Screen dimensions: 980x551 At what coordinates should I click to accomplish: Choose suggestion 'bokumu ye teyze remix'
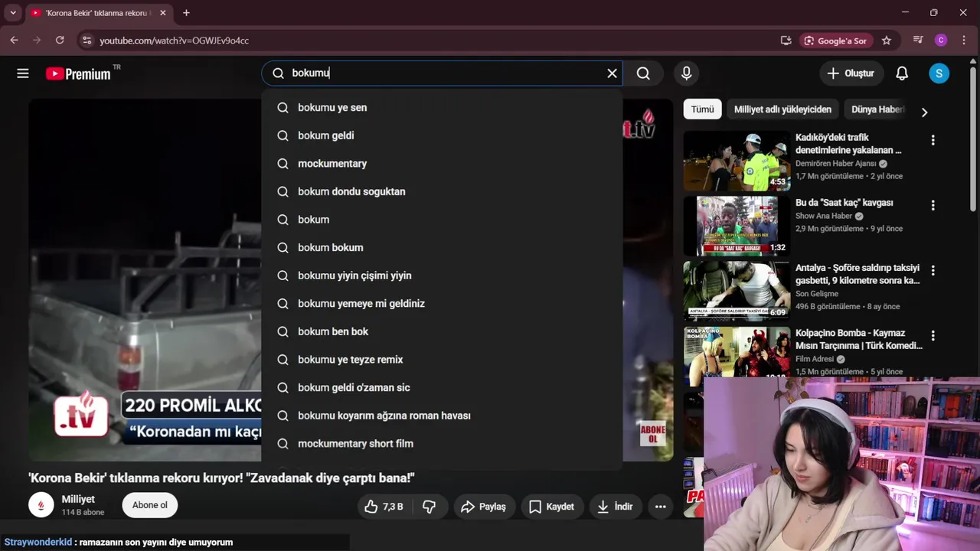(x=442, y=360)
